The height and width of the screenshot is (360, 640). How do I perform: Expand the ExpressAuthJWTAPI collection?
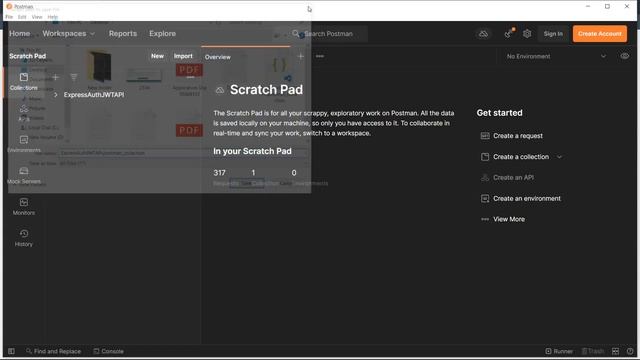(x=56, y=95)
